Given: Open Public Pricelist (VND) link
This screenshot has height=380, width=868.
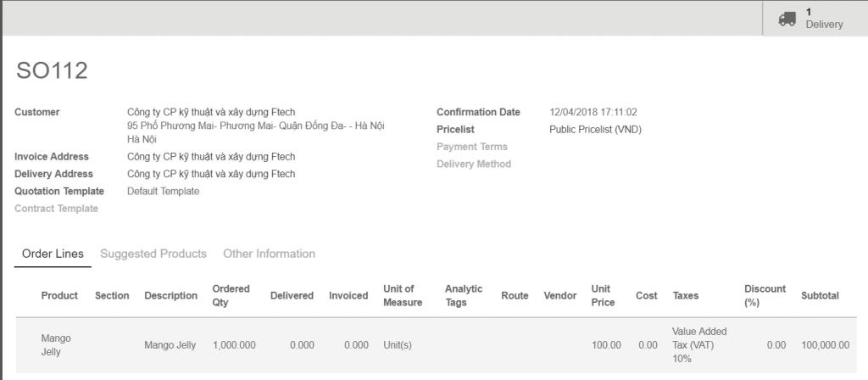Looking at the screenshot, I should click(595, 130).
